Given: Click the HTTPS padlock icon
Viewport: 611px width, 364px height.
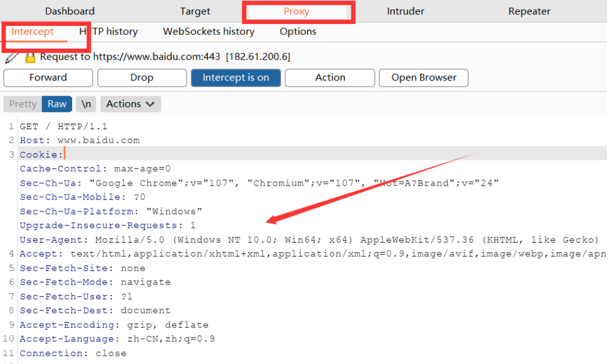Looking at the screenshot, I should [x=30, y=58].
